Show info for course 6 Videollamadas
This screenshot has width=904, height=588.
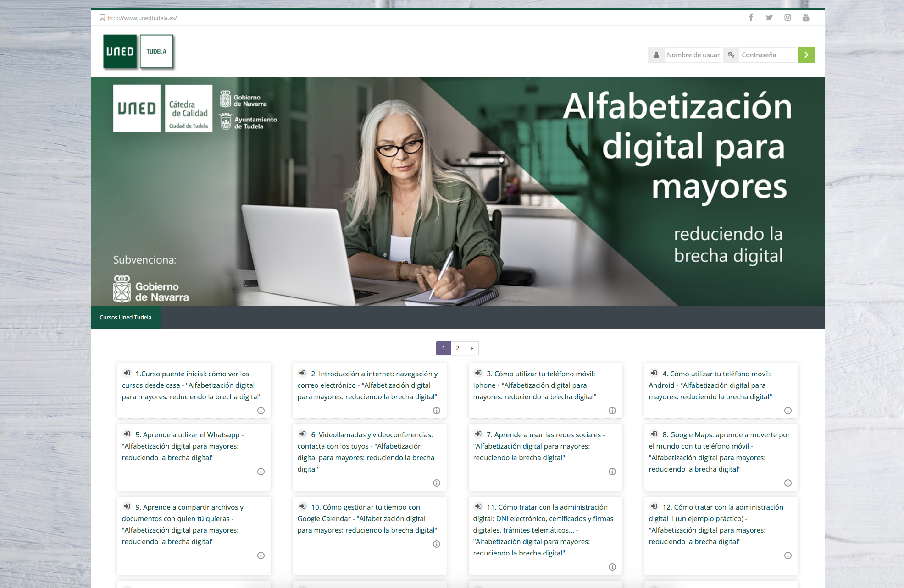(x=437, y=483)
